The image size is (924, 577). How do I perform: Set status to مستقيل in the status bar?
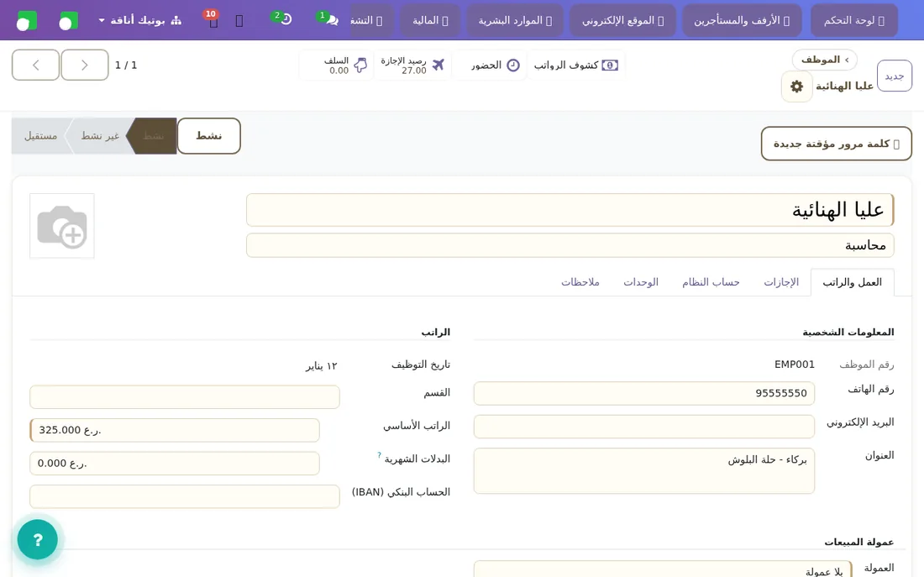pyautogui.click(x=40, y=136)
